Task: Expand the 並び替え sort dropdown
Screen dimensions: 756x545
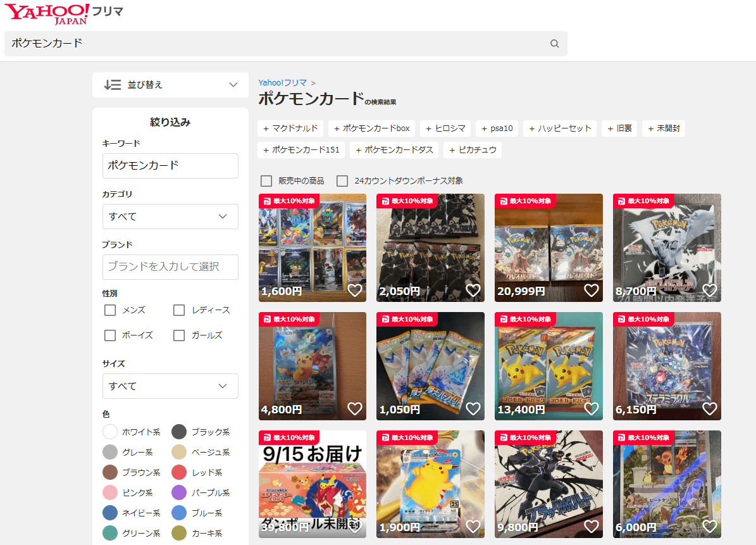Action: [x=170, y=85]
